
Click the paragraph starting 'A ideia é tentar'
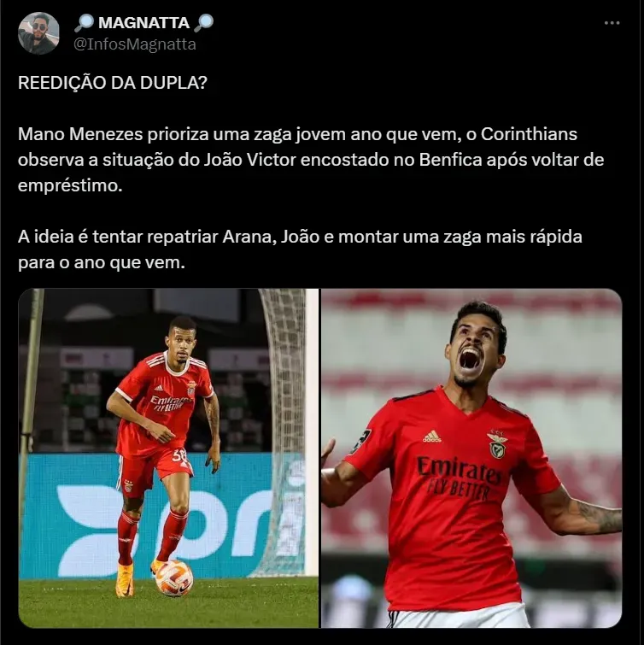click(300, 249)
